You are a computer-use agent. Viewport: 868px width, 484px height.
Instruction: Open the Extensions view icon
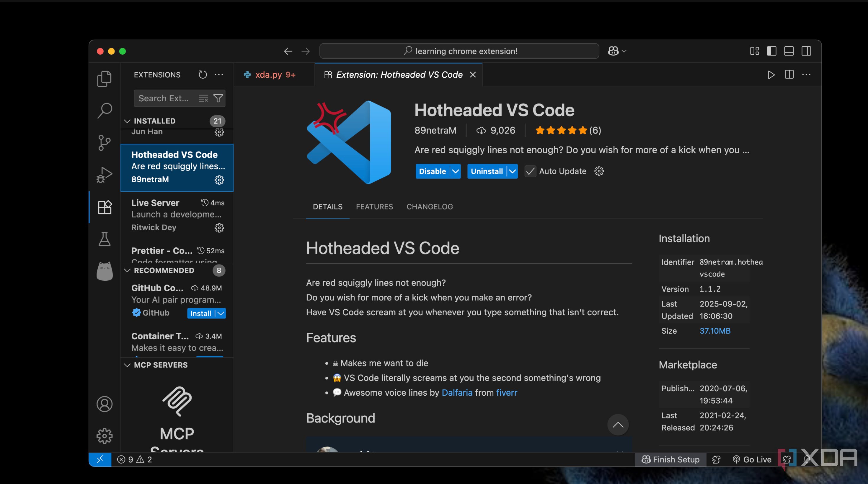[105, 207]
